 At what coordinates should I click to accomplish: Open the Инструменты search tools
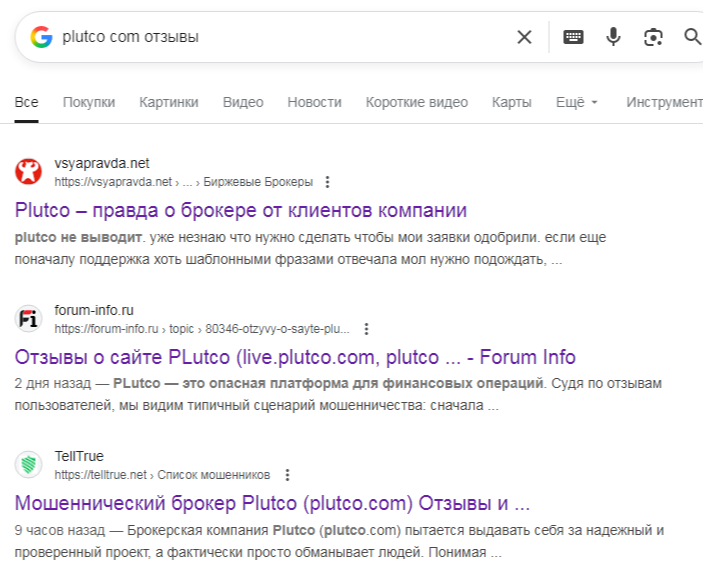pyautogui.click(x=664, y=102)
